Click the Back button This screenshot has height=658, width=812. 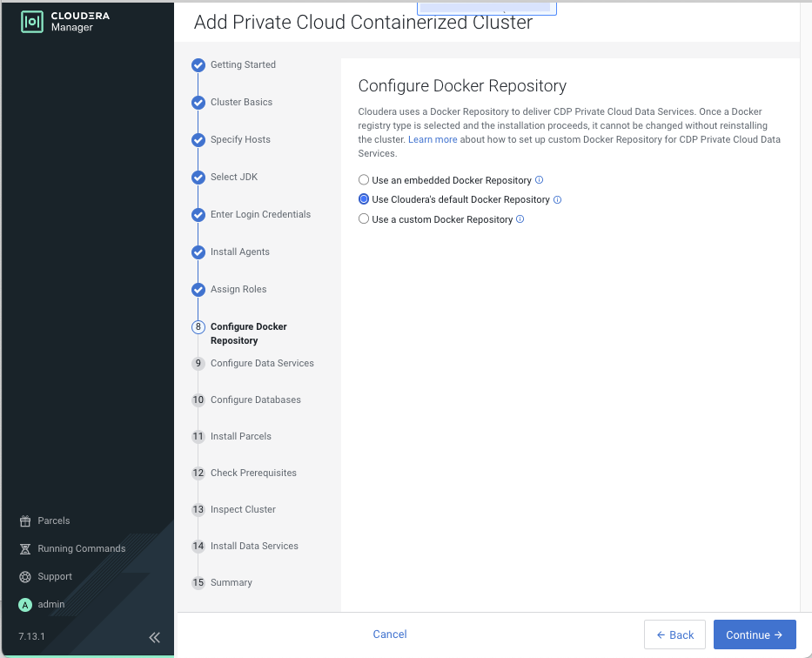click(674, 634)
